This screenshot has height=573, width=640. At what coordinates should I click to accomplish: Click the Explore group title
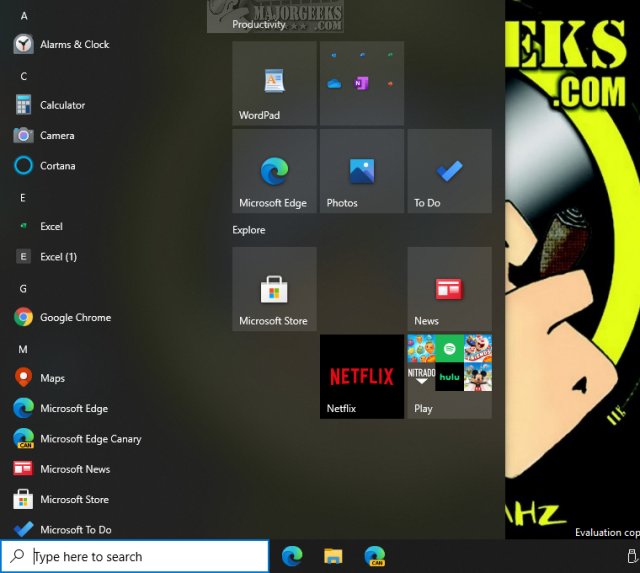249,230
